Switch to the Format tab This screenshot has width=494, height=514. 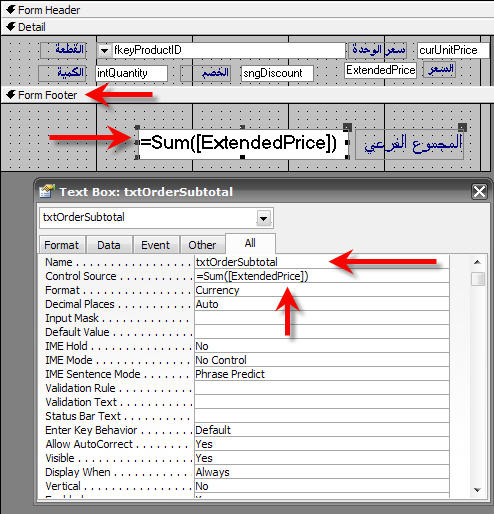click(62, 245)
